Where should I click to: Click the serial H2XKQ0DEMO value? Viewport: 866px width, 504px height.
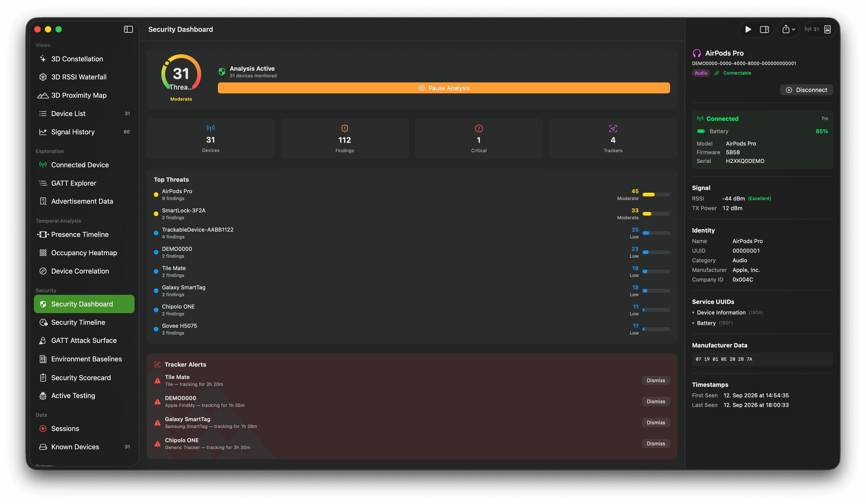(745, 161)
